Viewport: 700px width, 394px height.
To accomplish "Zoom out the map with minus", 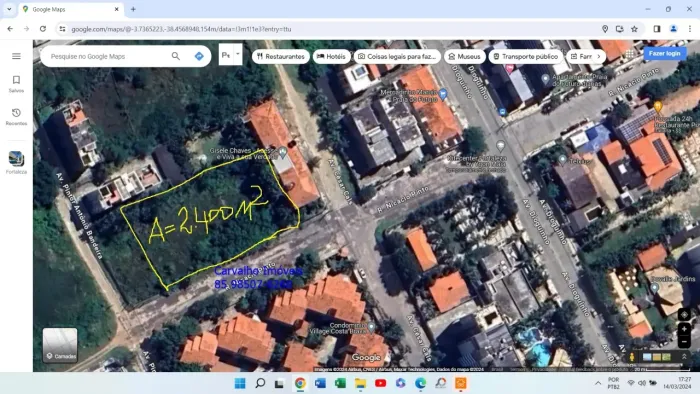I will [684, 342].
